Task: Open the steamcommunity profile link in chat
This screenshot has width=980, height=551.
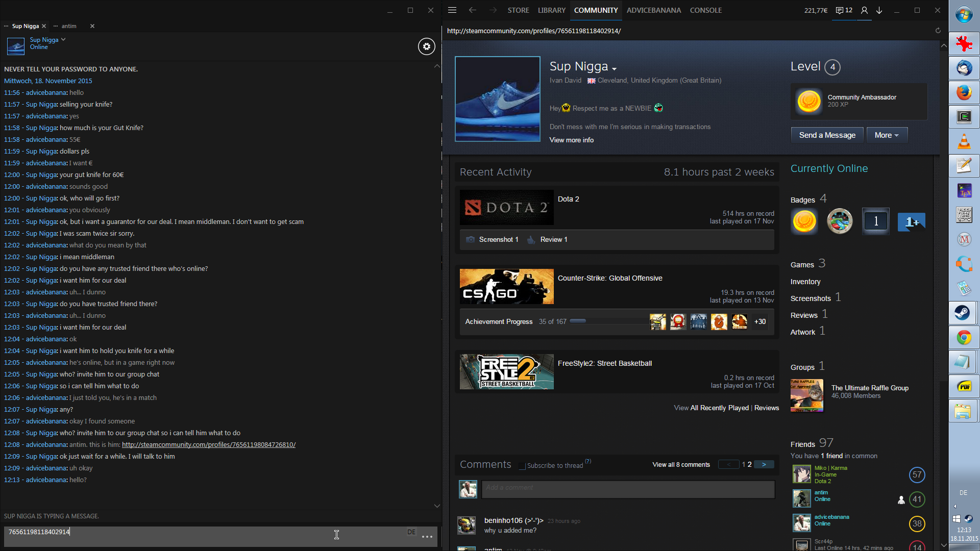Action: pyautogui.click(x=208, y=445)
